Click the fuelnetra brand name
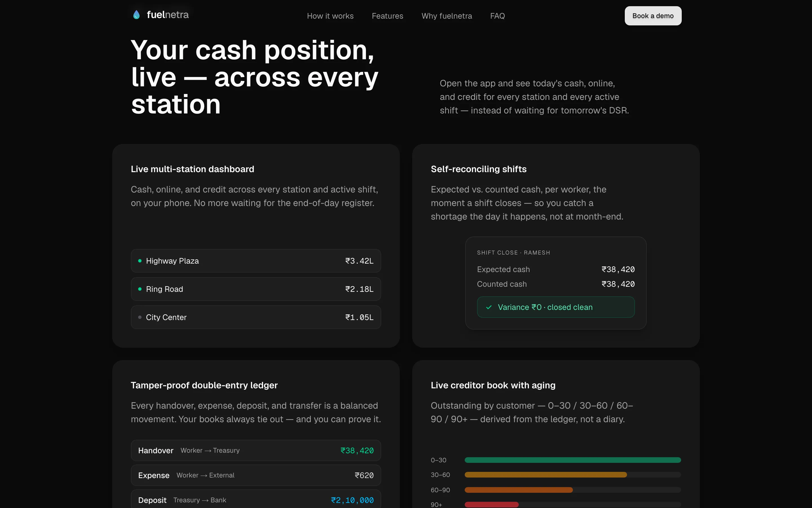The image size is (812, 508). pyautogui.click(x=168, y=15)
